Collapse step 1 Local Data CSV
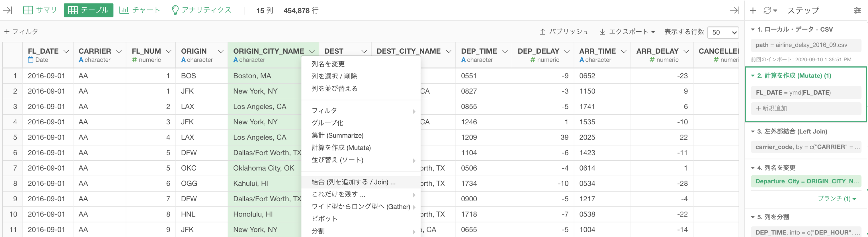This screenshot has height=237, width=868. 753,30
